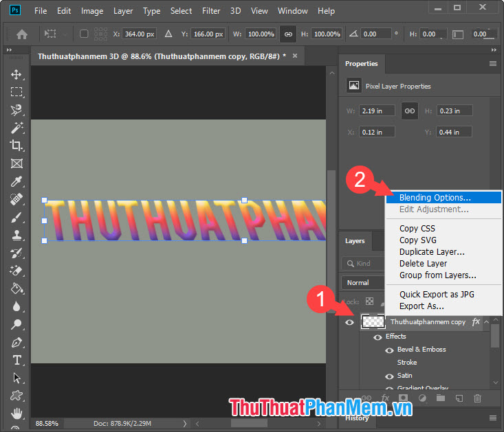Image resolution: width=504 pixels, height=432 pixels.
Task: Select the Rectangular Marquee tool
Action: (17, 92)
